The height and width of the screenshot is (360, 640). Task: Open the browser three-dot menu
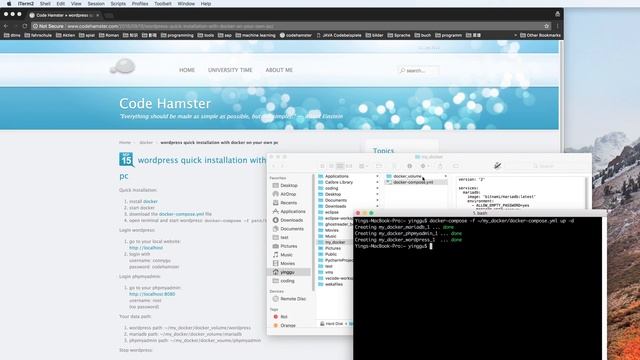click(x=558, y=26)
